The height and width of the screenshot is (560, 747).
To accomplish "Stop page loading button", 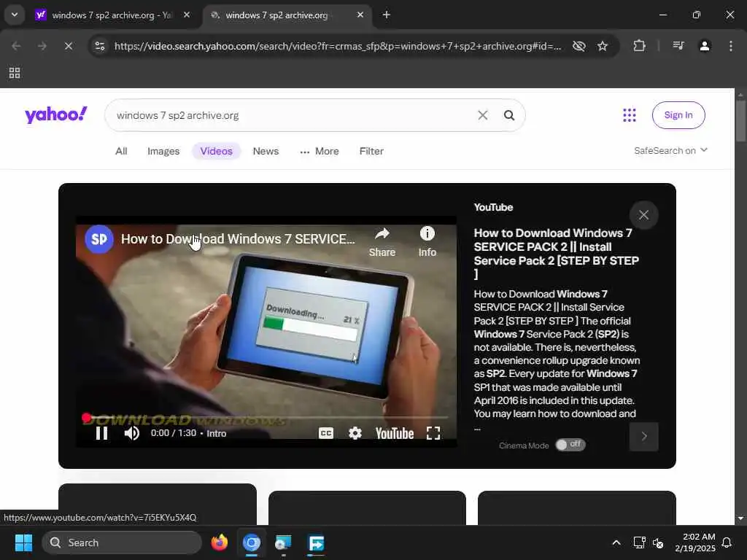I will coord(68,46).
